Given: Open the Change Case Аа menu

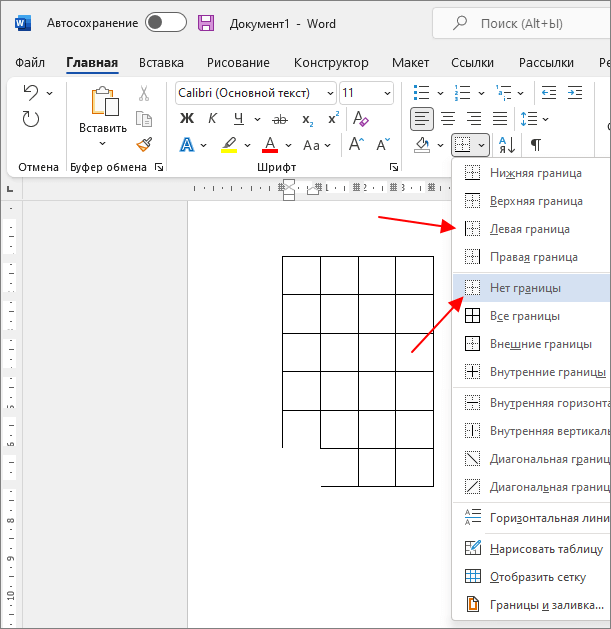Looking at the screenshot, I should coord(317,145).
